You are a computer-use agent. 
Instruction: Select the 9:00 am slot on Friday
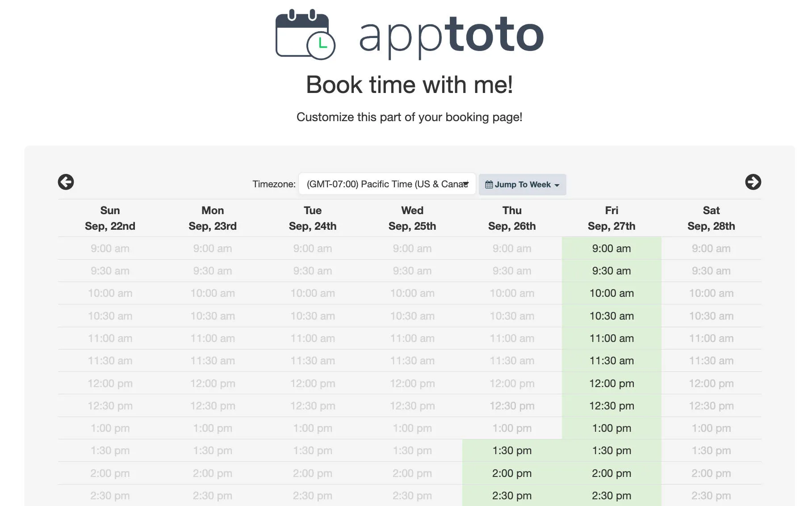[611, 249]
